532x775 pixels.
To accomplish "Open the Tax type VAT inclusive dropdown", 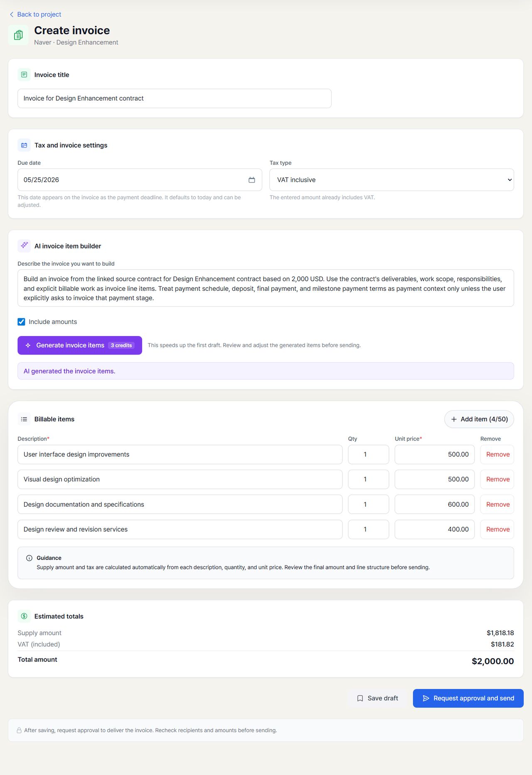I will click(x=392, y=180).
